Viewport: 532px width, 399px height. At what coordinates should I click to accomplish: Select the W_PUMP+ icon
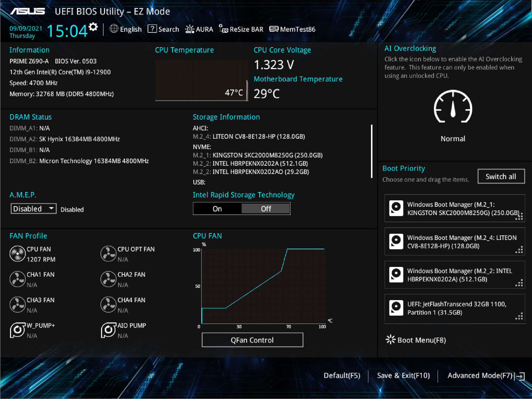pos(17,330)
